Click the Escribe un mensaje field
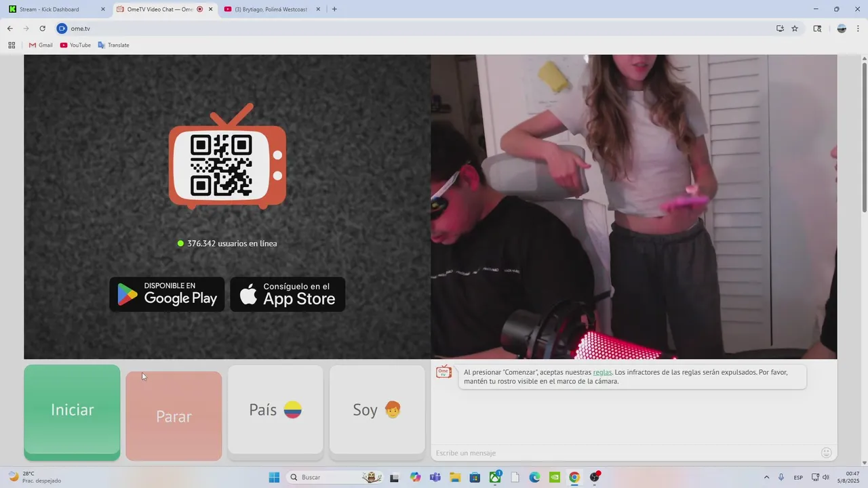This screenshot has height=488, width=868. point(624,453)
